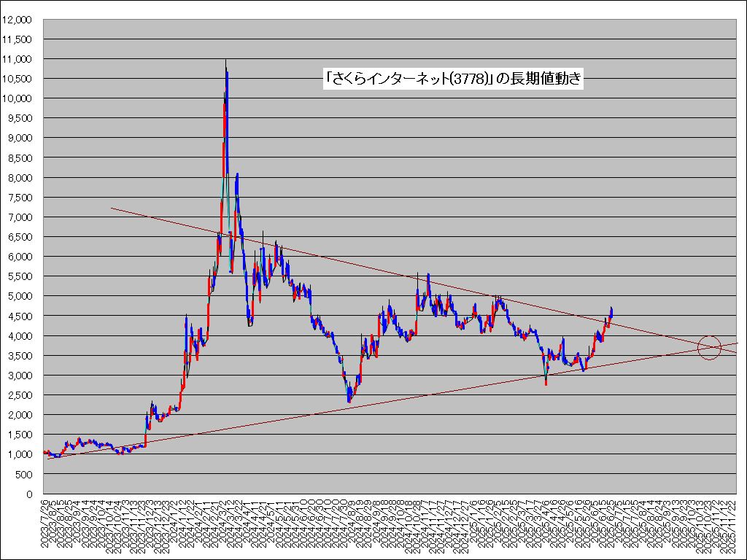Click the 11,000 y-axis value

click(18, 60)
